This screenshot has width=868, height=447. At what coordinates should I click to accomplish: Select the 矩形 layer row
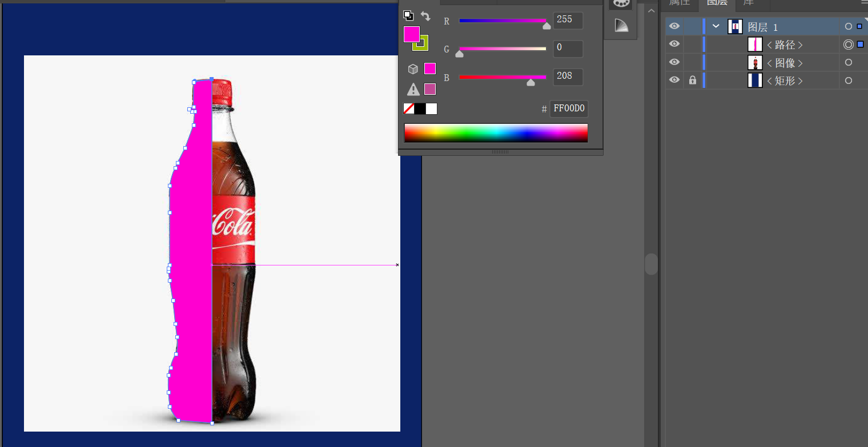766,80
